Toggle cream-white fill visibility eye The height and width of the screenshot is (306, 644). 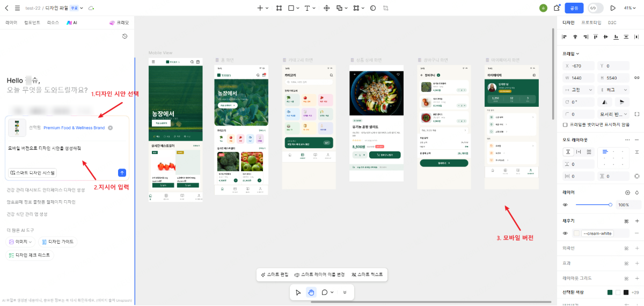pyautogui.click(x=565, y=233)
